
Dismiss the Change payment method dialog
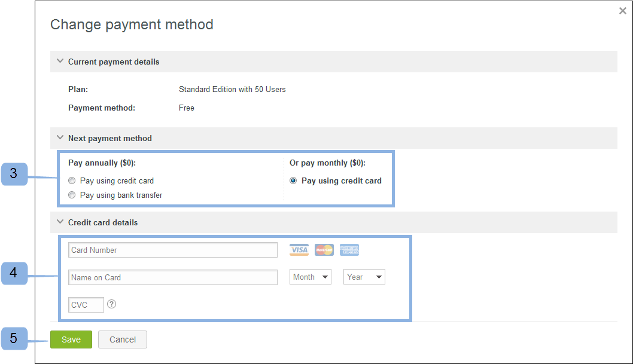622,10
